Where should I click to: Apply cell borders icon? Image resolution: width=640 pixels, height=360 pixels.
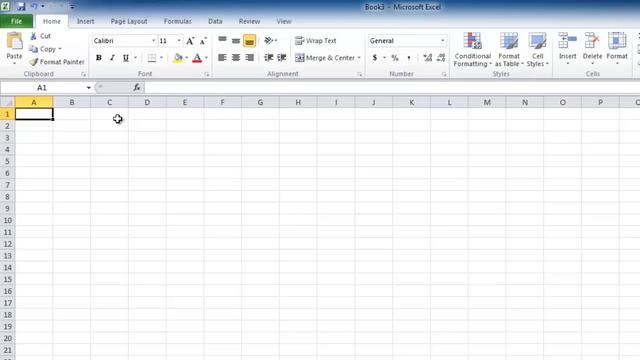pyautogui.click(x=152, y=58)
